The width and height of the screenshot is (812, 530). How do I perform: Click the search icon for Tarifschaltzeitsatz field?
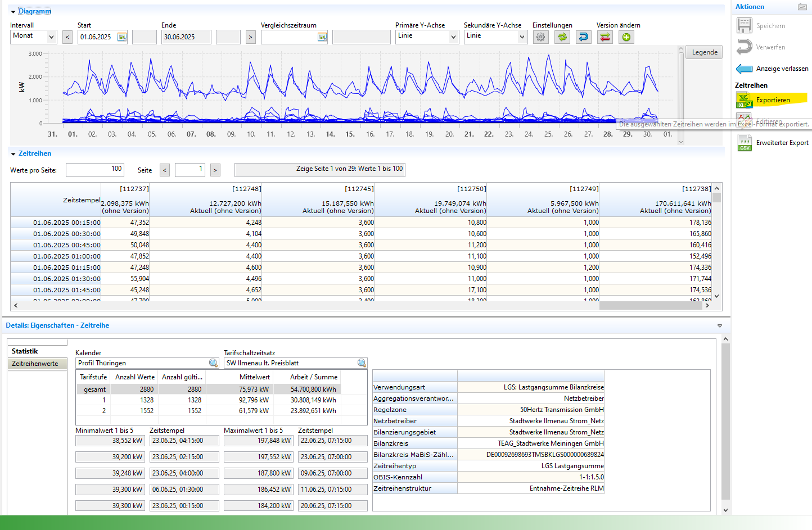tap(362, 363)
